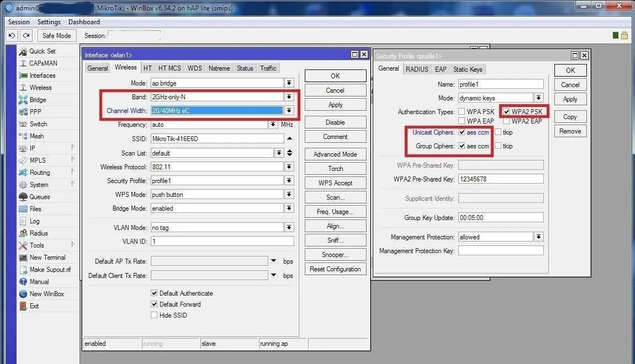The image size is (635, 364).
Task: Open the Switch sidebar icon
Action: [x=23, y=124]
